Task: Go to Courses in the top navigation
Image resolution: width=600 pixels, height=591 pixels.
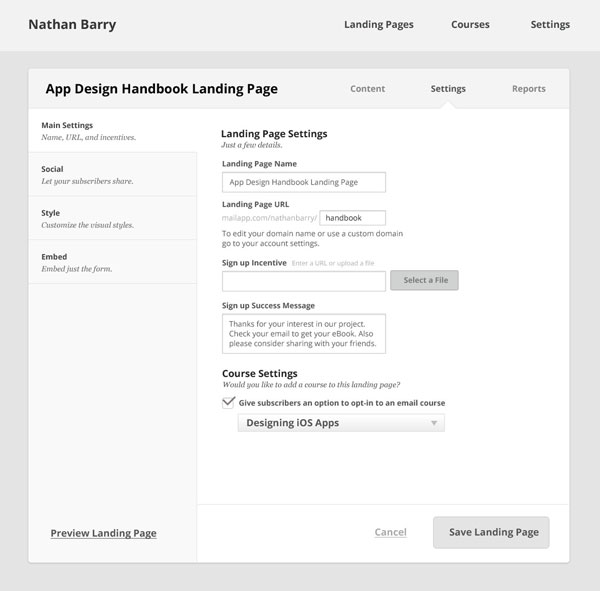Action: point(470,24)
